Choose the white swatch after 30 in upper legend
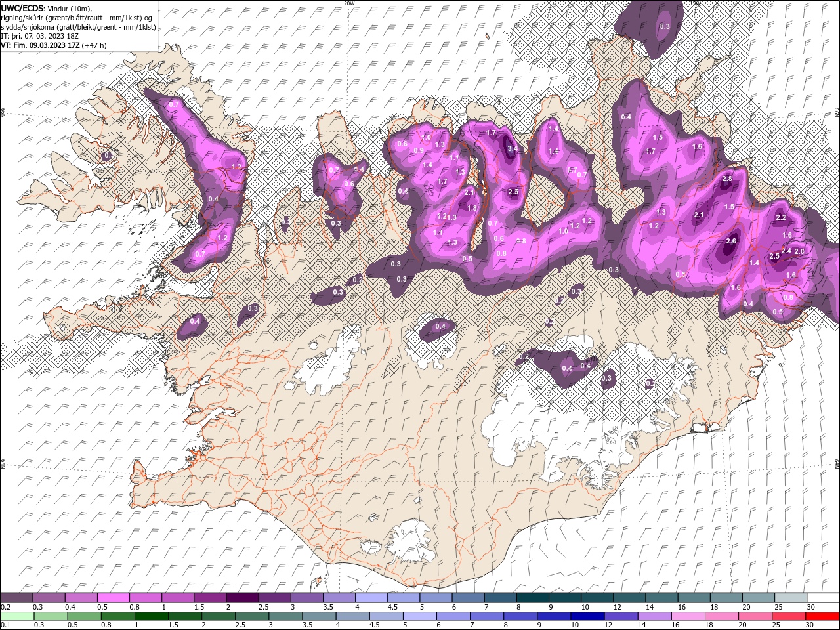Image resolution: width=840 pixels, height=630 pixels. tap(823, 598)
